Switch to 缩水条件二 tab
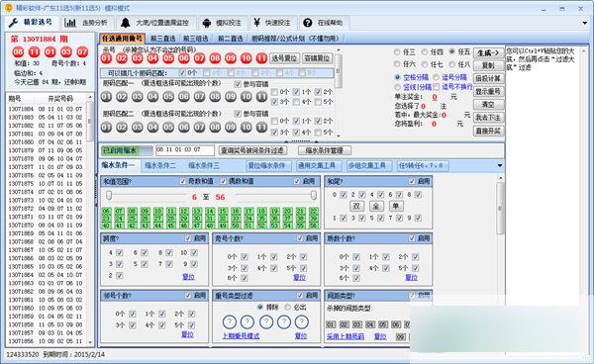Image resolution: width=594 pixels, height=364 pixels. 160,165
